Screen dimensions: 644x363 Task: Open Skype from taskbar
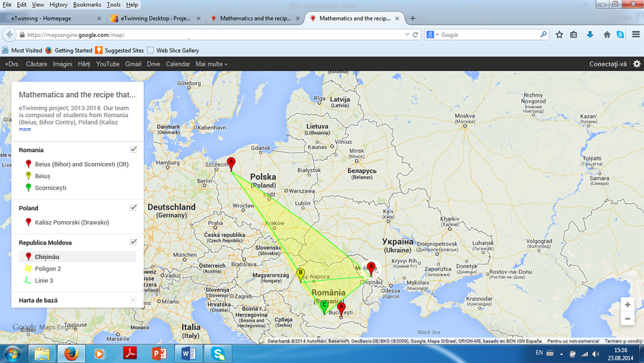218,353
